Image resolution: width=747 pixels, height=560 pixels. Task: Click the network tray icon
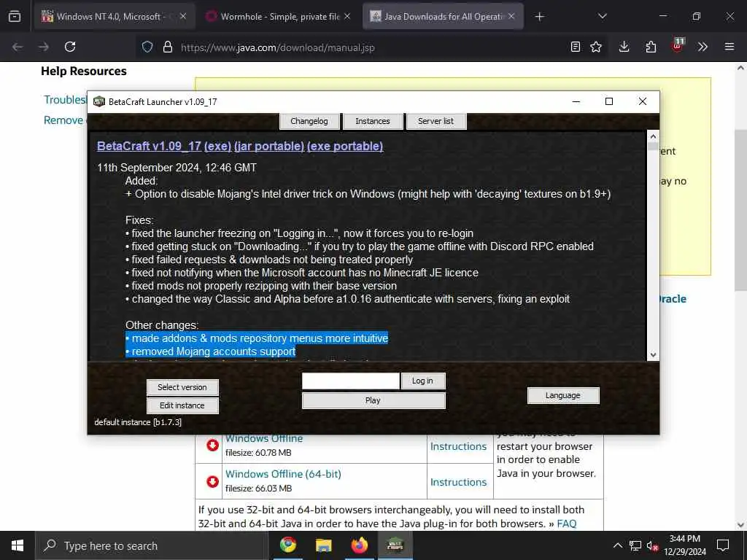[x=635, y=545]
